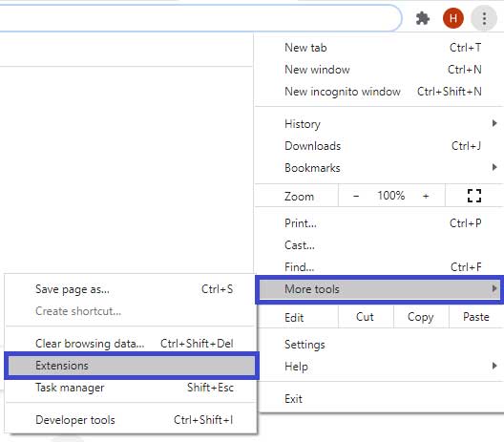Increase zoom with the plus button
504x442 pixels.
coord(426,196)
